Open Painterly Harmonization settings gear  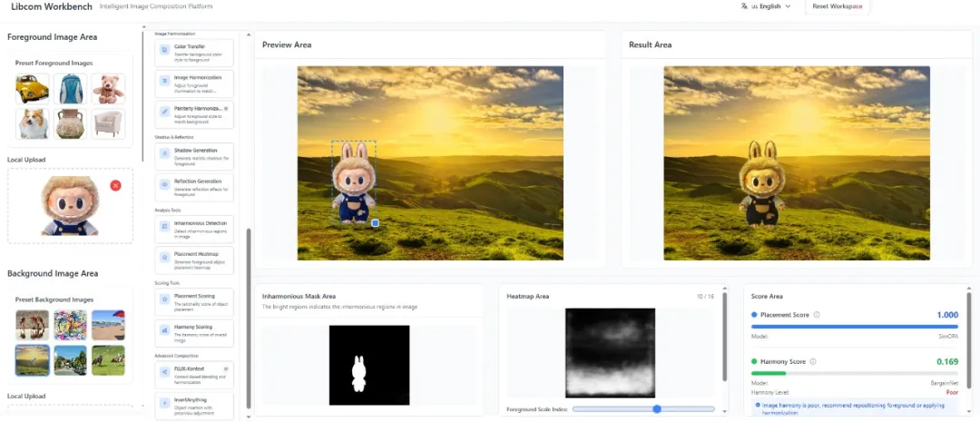(x=226, y=108)
